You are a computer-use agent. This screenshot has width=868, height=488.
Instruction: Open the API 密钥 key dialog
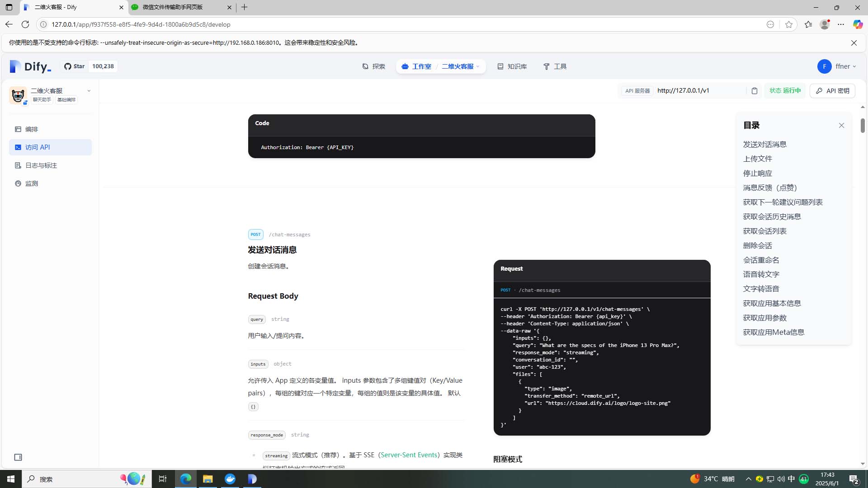832,91
